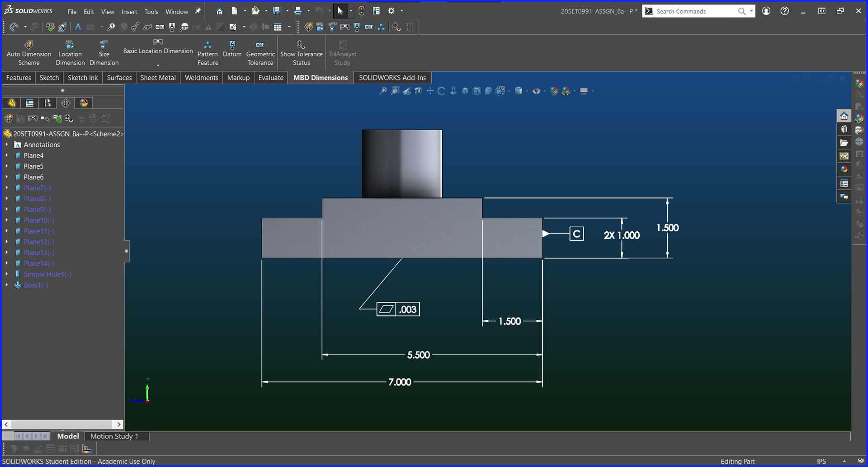Click the Pan view icon
The width and height of the screenshot is (868, 467).
coord(430,91)
